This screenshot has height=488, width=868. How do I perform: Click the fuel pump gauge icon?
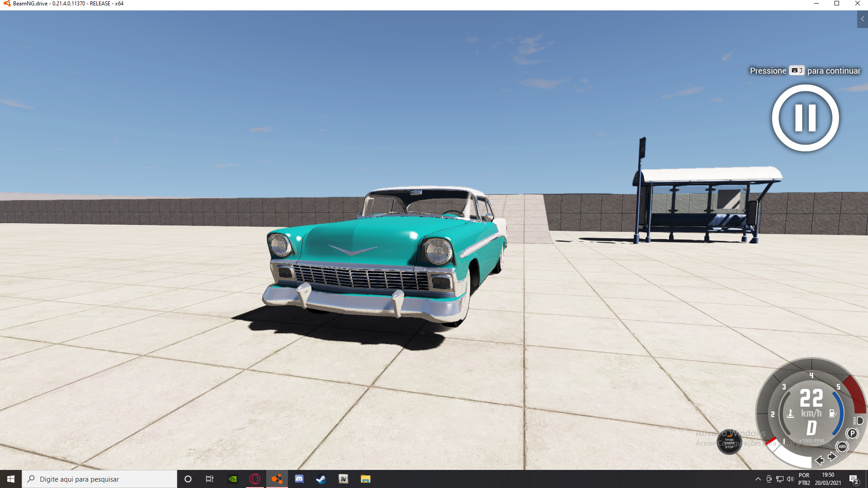pyautogui.click(x=832, y=413)
